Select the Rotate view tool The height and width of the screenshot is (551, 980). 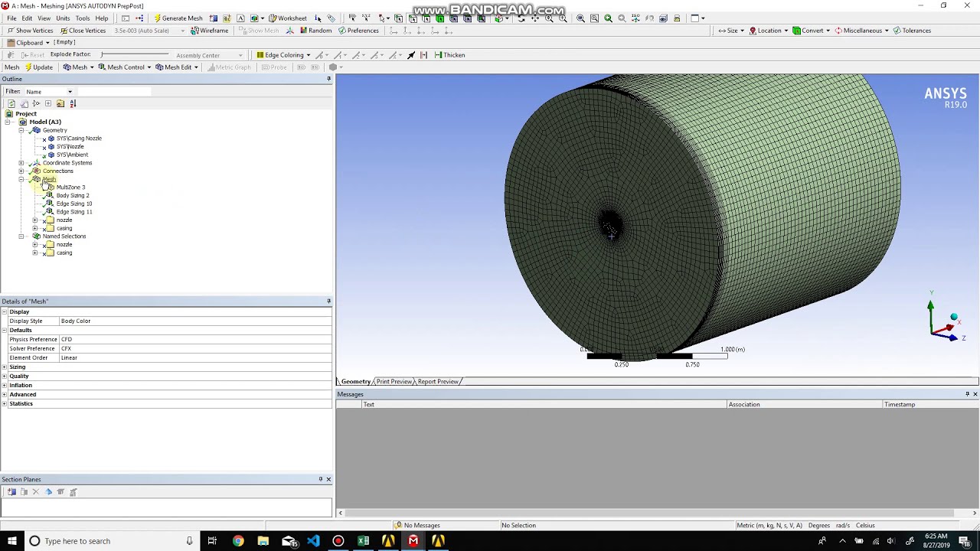[x=521, y=18]
